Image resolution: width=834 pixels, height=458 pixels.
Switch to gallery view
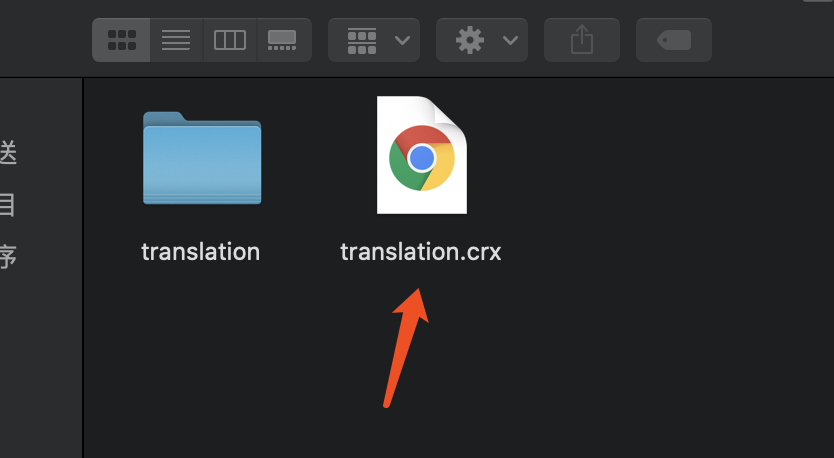click(x=283, y=40)
